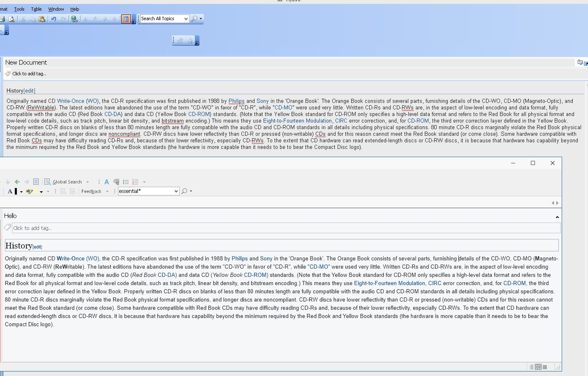Click the yellow highlight color swatch
Viewport: 588px width, 376px height.
(x=36, y=191)
